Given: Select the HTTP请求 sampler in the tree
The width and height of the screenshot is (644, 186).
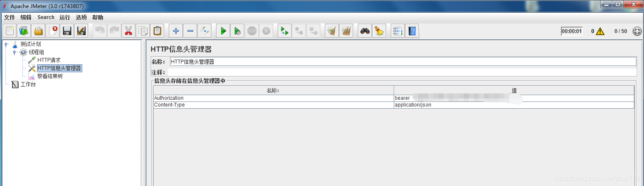Looking at the screenshot, I should pyautogui.click(x=49, y=60).
